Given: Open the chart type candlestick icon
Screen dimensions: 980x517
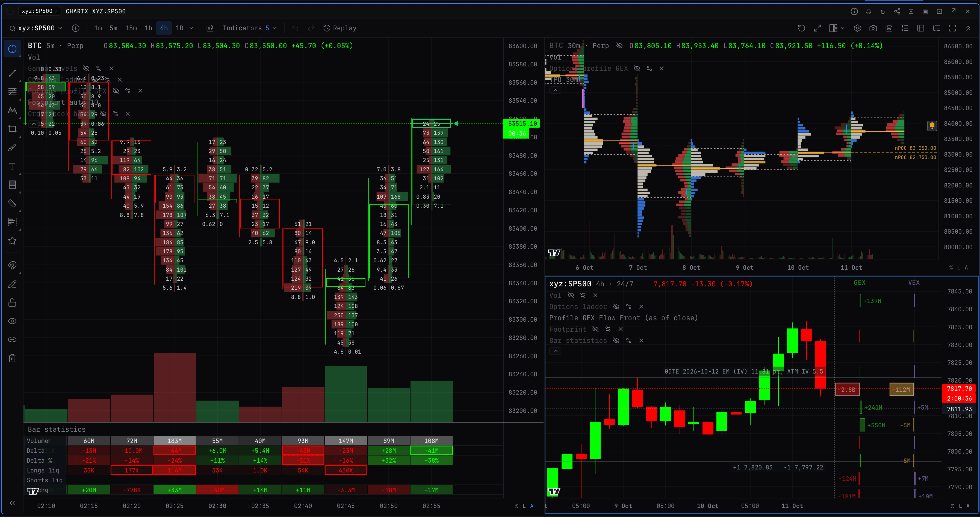Looking at the screenshot, I should (x=209, y=28).
